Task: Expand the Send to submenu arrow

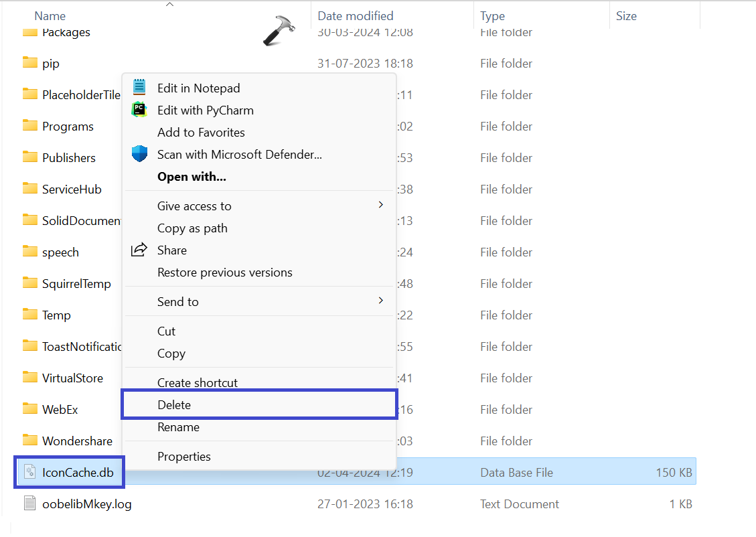Action: click(x=381, y=301)
